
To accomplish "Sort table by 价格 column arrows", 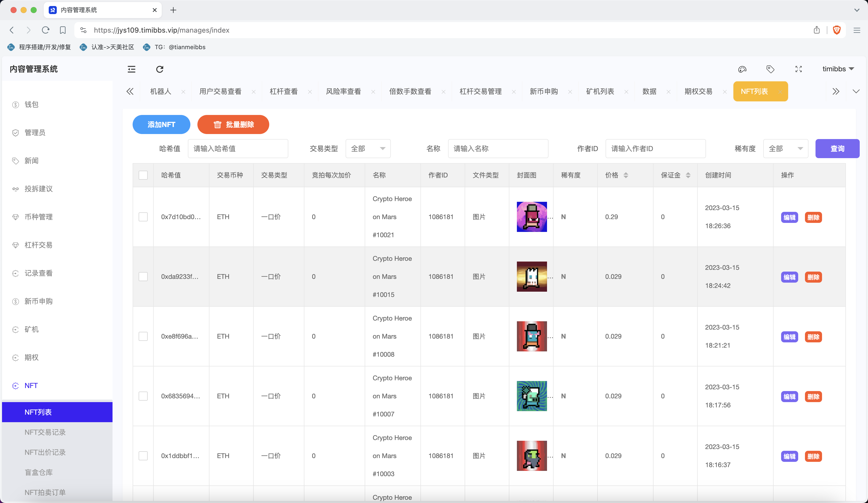I will 626,175.
